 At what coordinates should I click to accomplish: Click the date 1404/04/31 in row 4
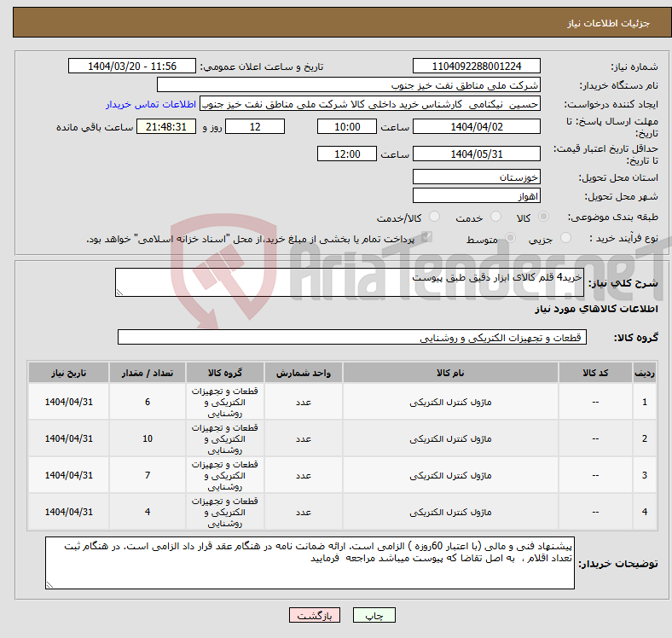pyautogui.click(x=68, y=512)
